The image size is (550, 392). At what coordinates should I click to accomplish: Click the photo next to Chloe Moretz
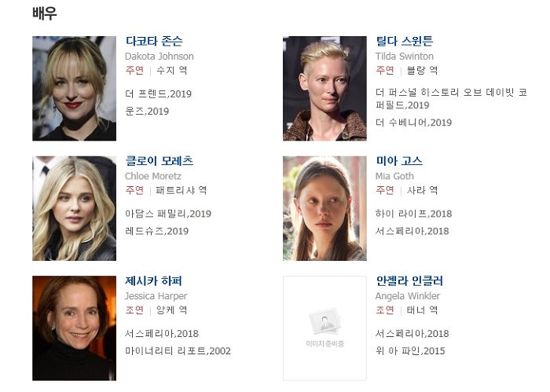tap(75, 208)
